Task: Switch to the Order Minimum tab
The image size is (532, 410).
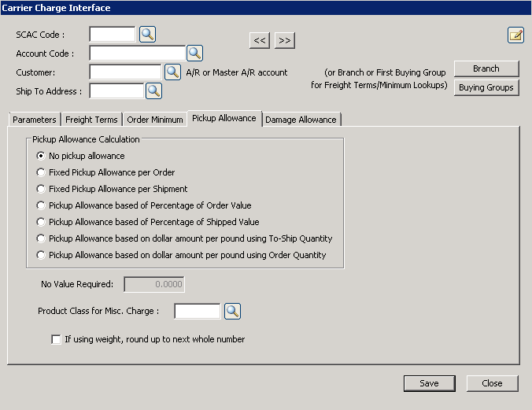Action: (x=154, y=120)
